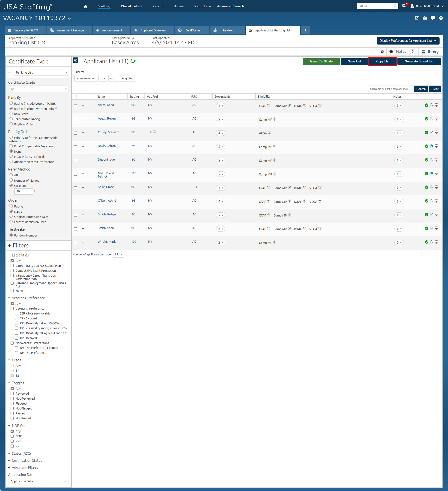Open the Documents dropdown for Smith, Sadie

click(220, 229)
